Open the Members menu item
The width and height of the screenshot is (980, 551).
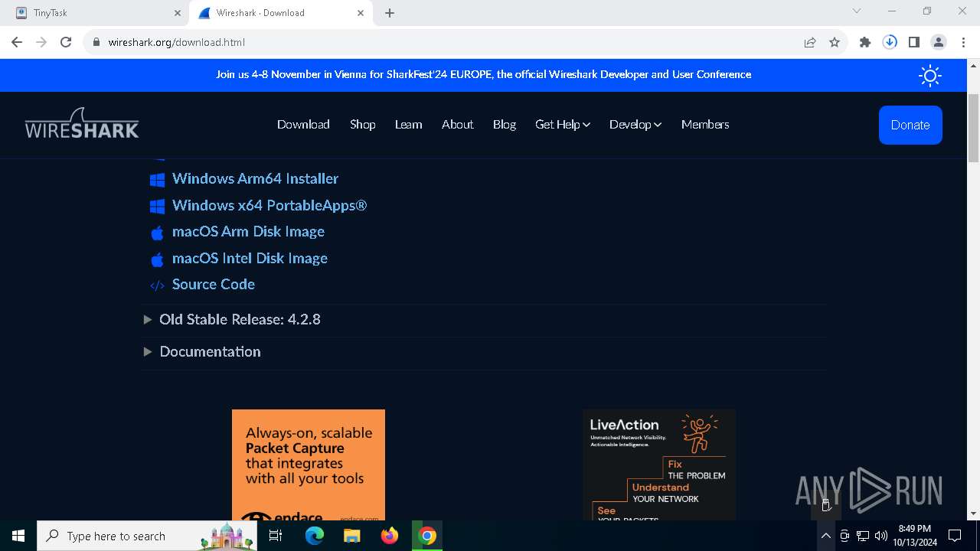[x=705, y=125]
